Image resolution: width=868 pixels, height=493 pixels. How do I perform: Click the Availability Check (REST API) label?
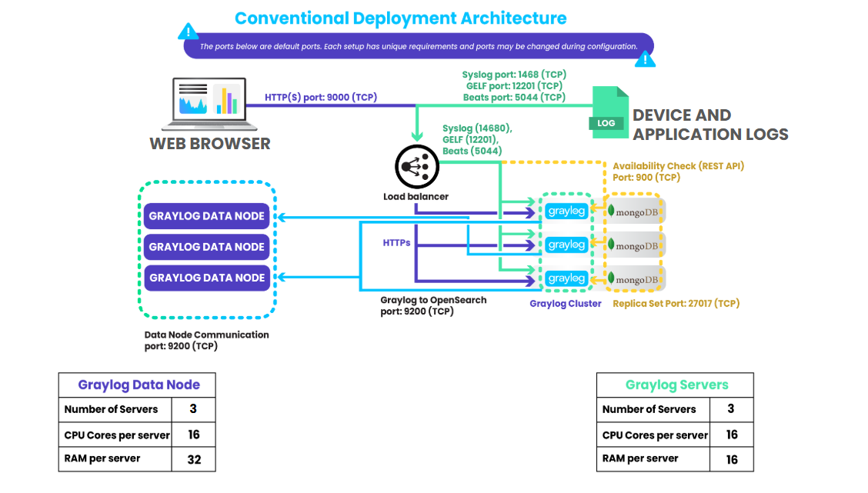pyautogui.click(x=678, y=166)
